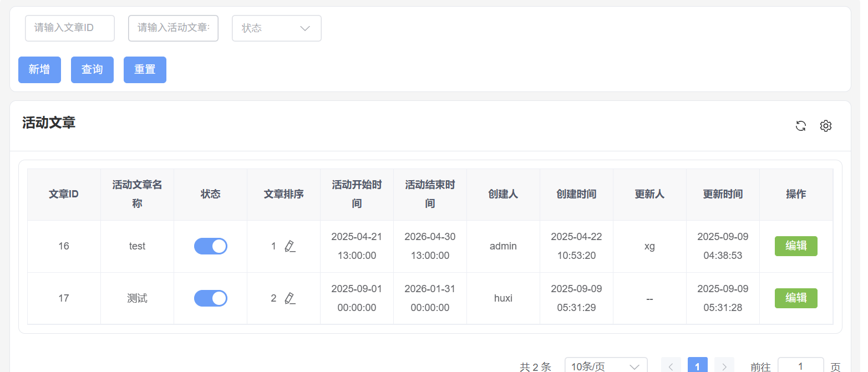Click the 新增 button
Screen dimensions: 868x372
pos(39,70)
